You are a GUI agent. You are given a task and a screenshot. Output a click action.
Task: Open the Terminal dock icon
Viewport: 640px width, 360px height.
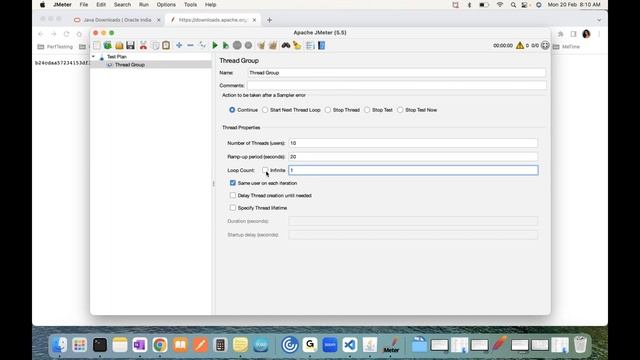tap(100, 345)
